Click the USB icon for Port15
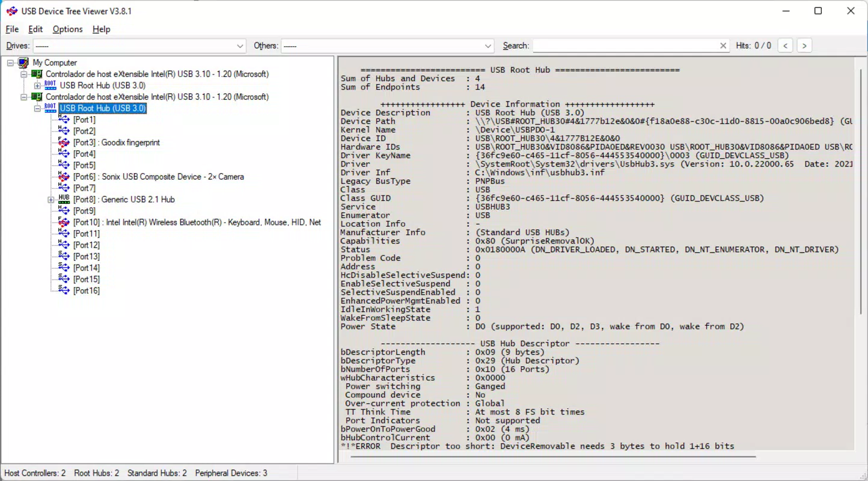 click(64, 279)
